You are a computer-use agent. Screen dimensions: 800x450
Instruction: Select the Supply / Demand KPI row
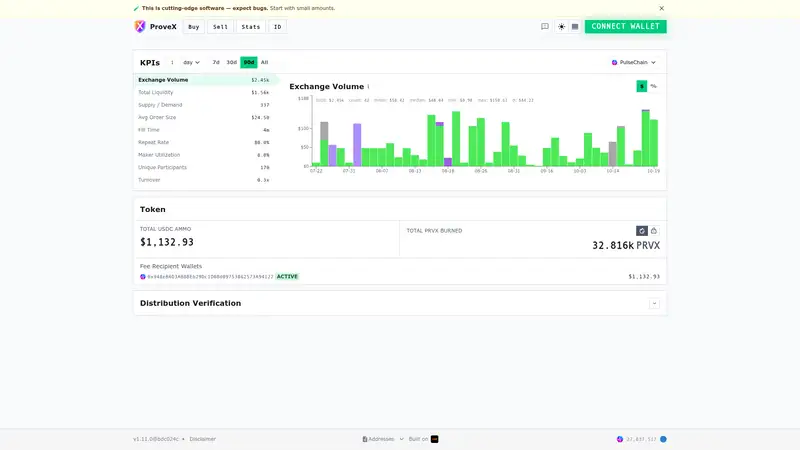click(204, 105)
